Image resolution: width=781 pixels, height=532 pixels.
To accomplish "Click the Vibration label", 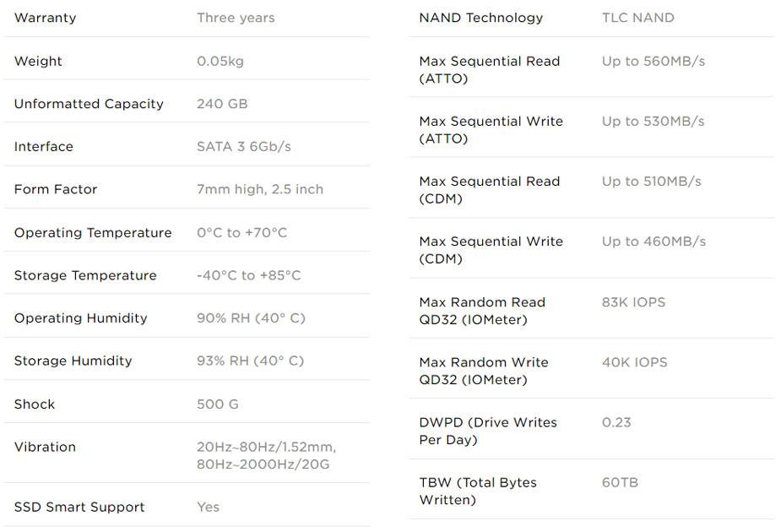I will 45,447.
